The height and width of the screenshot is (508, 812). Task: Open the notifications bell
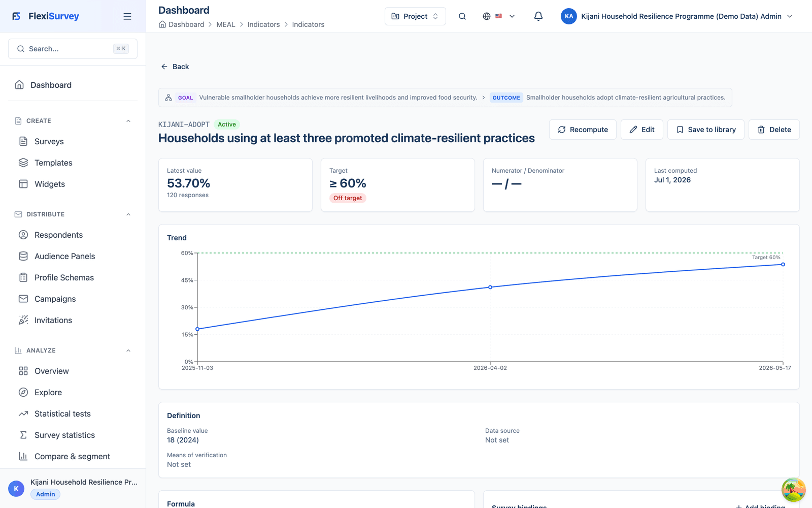[538, 16]
